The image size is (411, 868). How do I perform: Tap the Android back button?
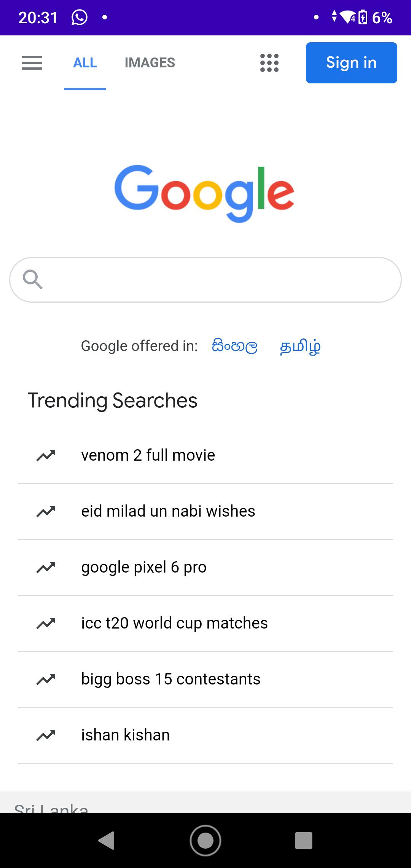click(107, 840)
